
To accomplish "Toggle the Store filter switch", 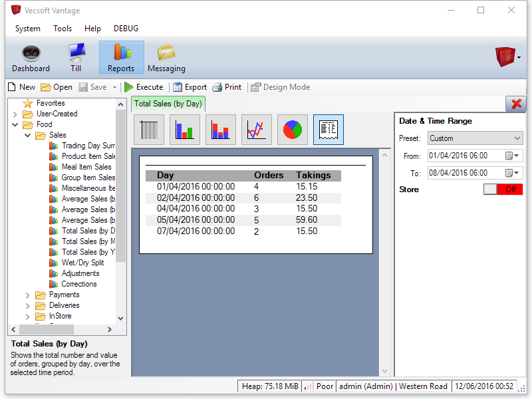I will [x=503, y=190].
